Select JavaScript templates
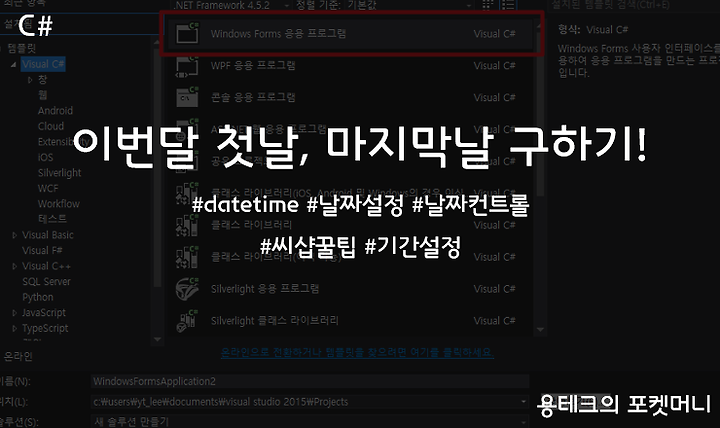 click(x=44, y=313)
